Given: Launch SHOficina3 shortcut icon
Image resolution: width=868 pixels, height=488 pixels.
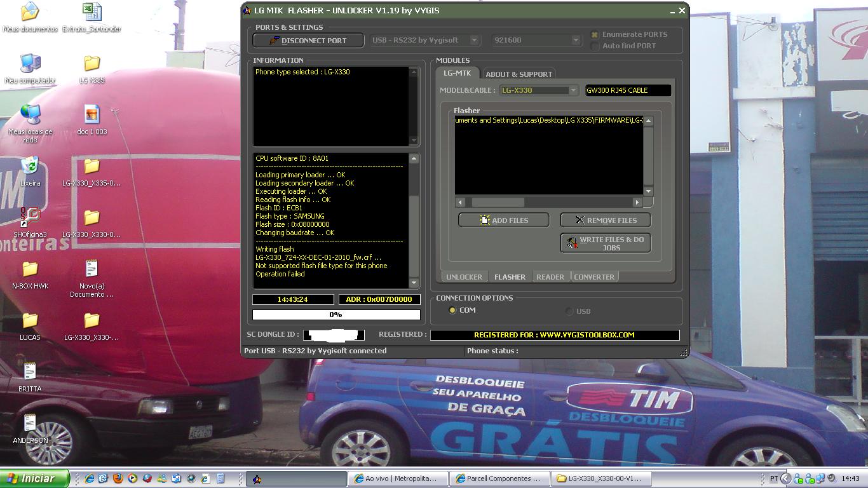Looking at the screenshot, I should click(30, 223).
